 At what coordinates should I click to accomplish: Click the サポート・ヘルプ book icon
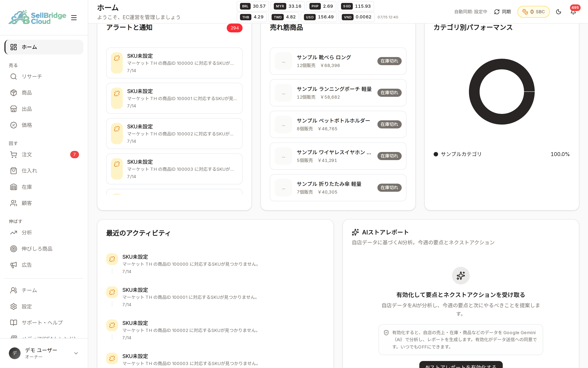[14, 323]
